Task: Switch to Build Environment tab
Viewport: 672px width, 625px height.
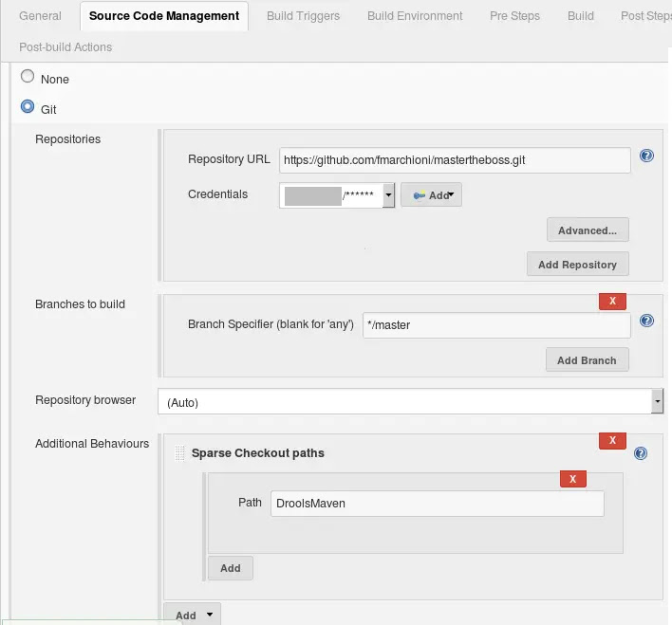Action: click(x=415, y=16)
